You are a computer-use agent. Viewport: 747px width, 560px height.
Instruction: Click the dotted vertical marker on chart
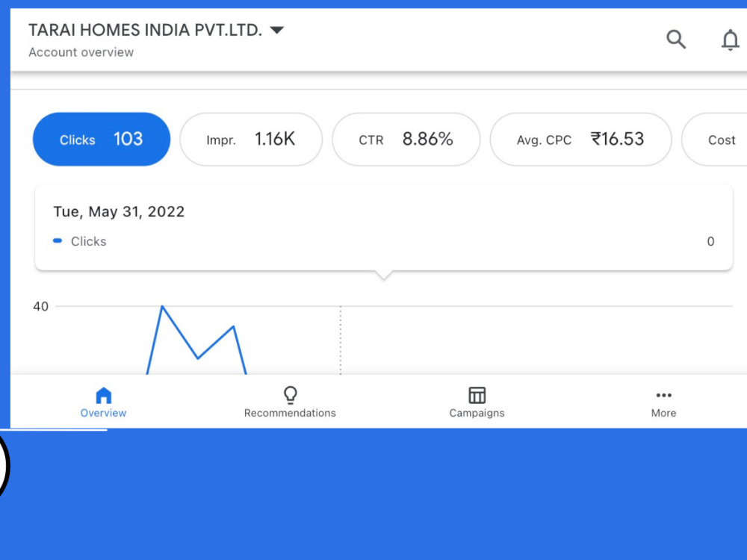(341, 340)
